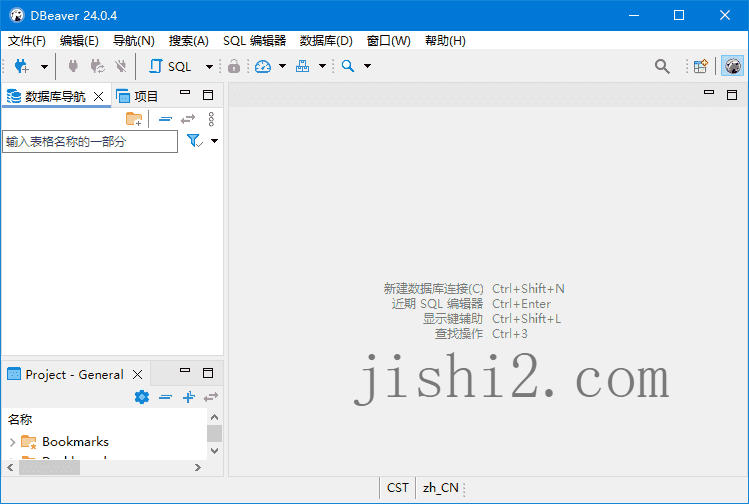
Task: Close the 数据库导航 tab
Action: [x=98, y=97]
